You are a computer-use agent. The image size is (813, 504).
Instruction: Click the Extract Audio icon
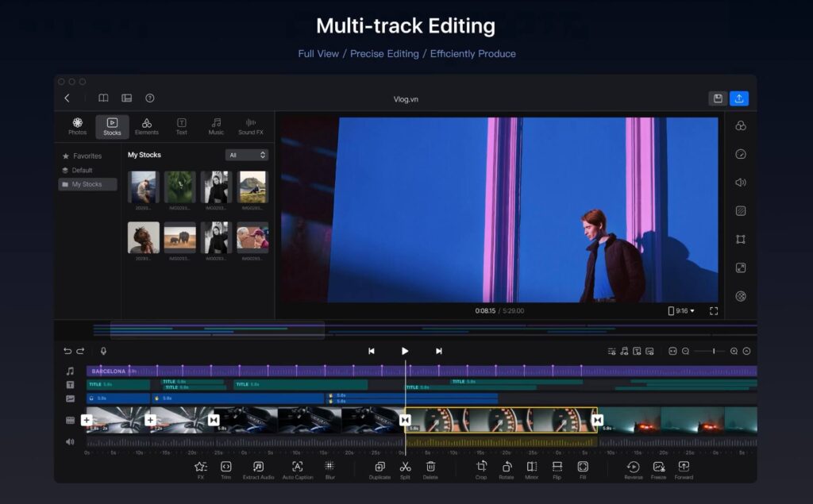[258, 467]
